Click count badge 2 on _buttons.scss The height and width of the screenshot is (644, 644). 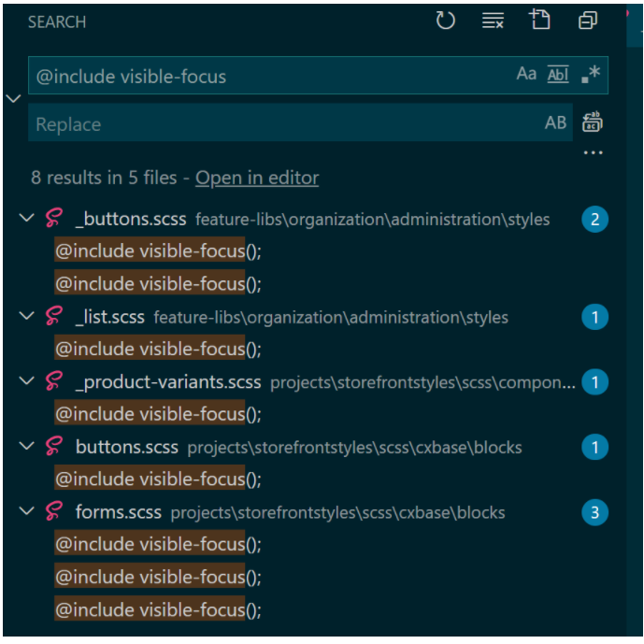(x=594, y=219)
